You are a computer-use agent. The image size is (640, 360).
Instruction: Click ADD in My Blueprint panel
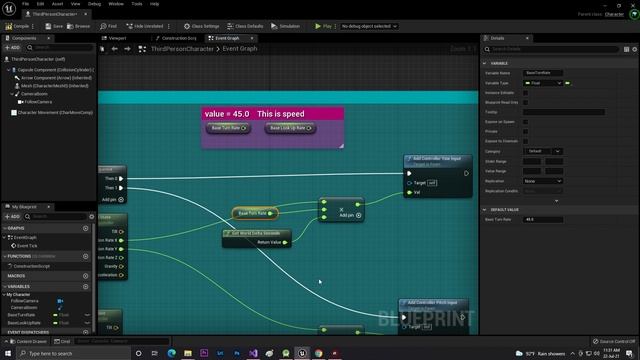click(12, 217)
